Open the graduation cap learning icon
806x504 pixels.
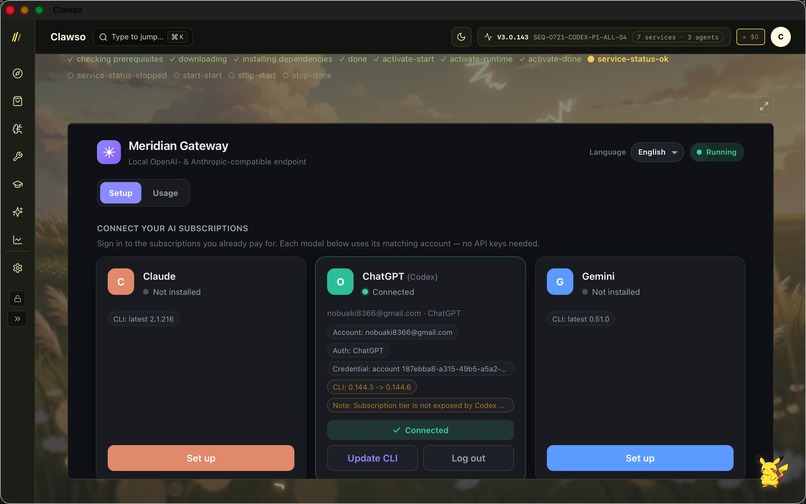point(17,184)
